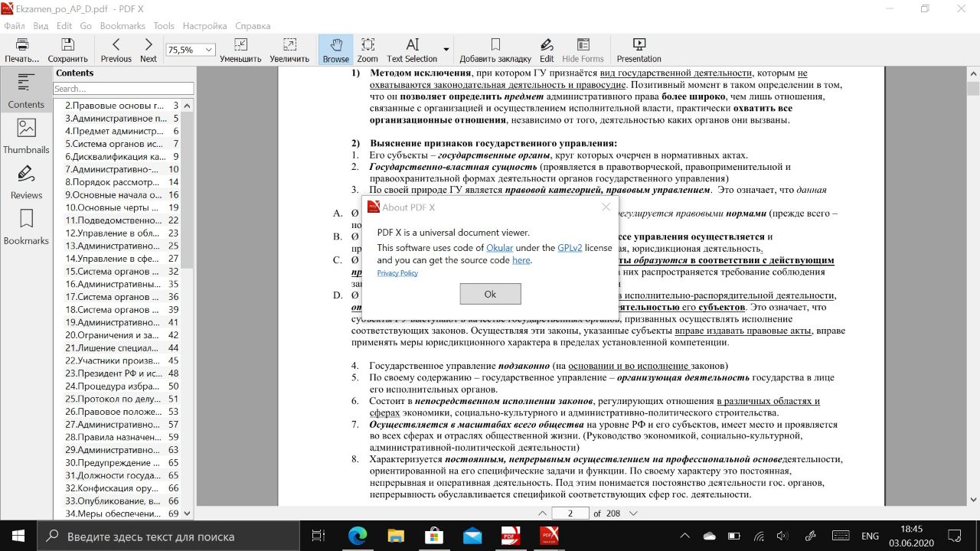Open the Справка menu
The image size is (980, 551).
[x=253, y=25]
